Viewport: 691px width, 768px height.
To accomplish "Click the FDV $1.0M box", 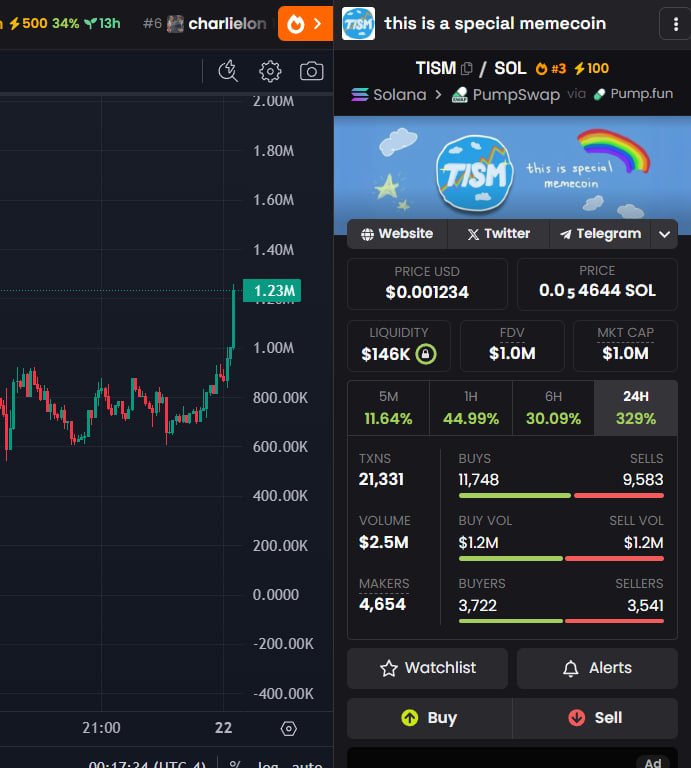I will click(x=512, y=346).
